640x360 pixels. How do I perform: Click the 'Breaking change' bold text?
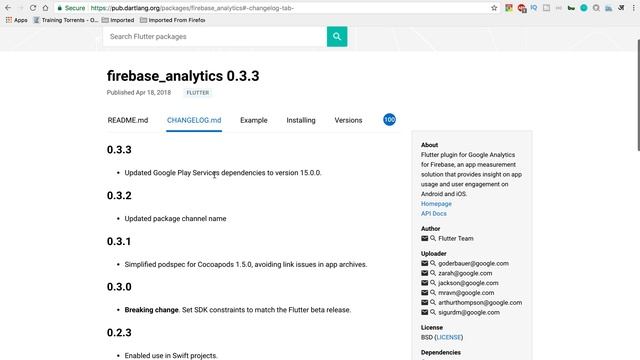click(x=151, y=310)
